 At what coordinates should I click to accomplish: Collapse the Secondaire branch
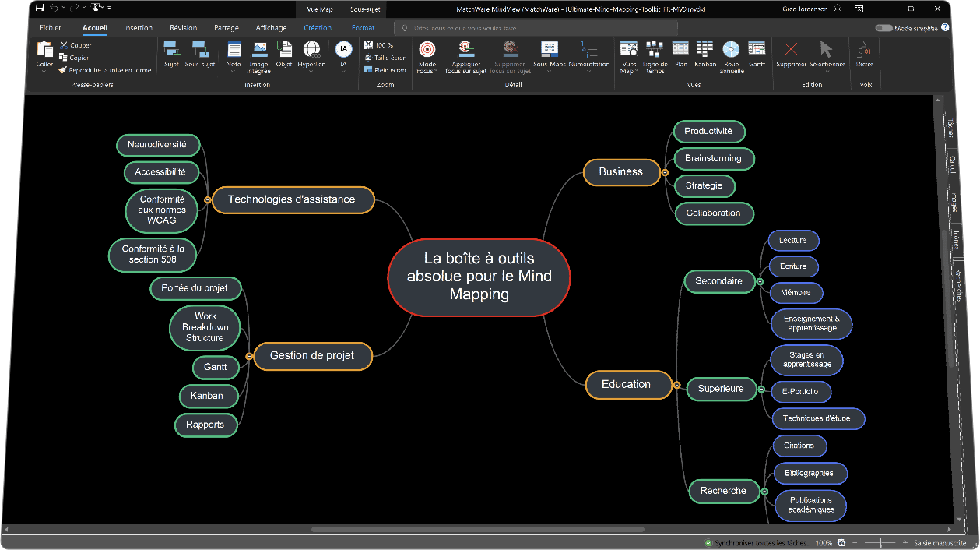pos(760,281)
